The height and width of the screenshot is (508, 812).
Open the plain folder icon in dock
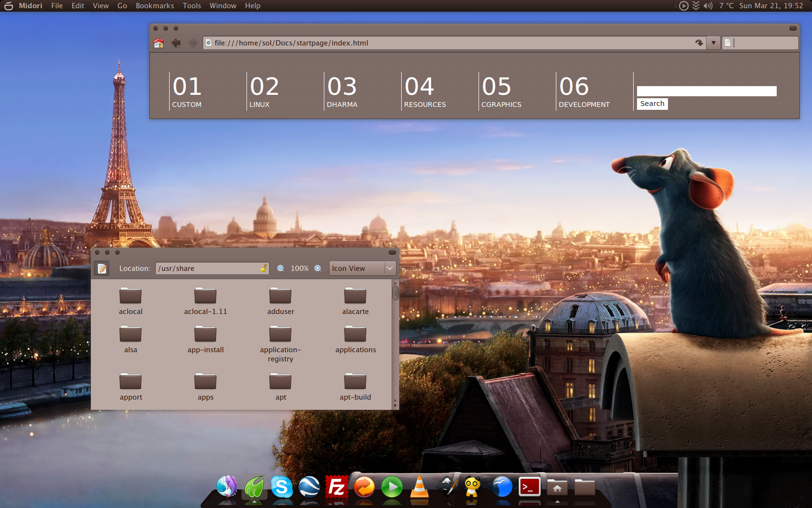pyautogui.click(x=585, y=487)
